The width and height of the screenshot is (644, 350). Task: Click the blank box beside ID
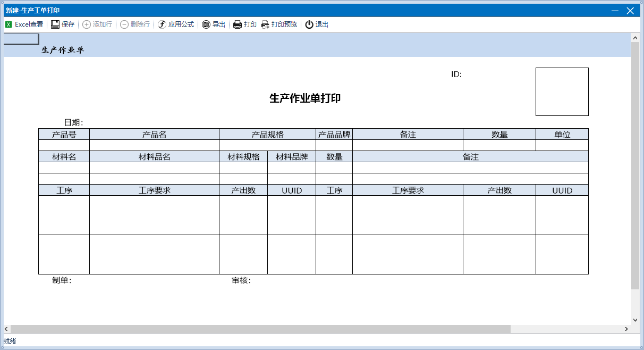562,91
